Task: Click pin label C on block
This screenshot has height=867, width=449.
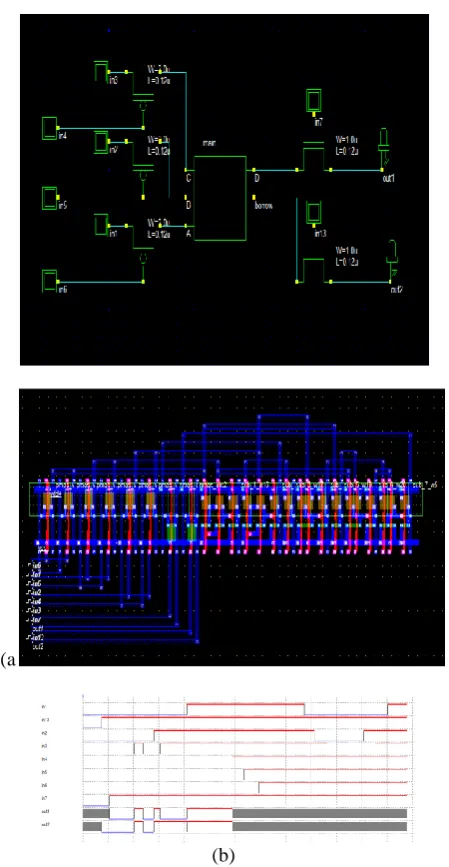Action: (x=187, y=178)
